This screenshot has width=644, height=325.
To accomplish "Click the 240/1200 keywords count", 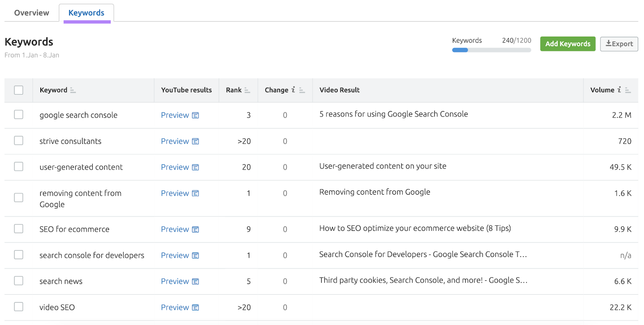I will pyautogui.click(x=516, y=40).
